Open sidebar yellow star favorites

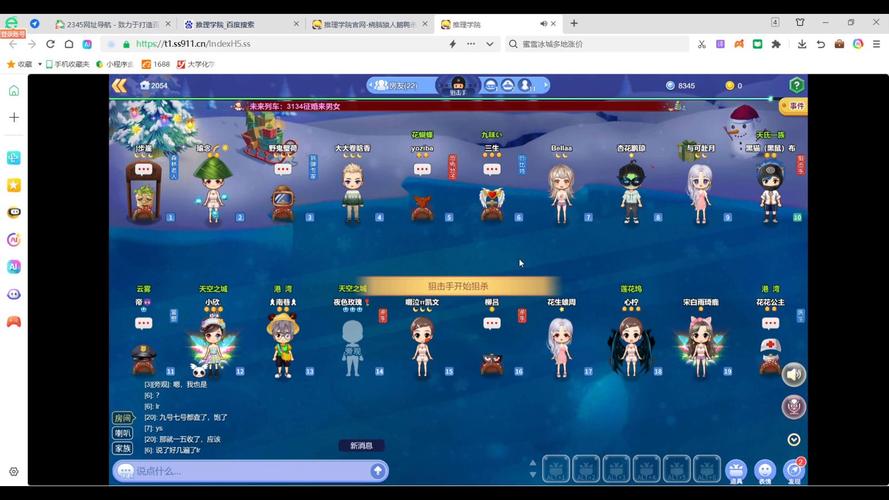point(14,185)
